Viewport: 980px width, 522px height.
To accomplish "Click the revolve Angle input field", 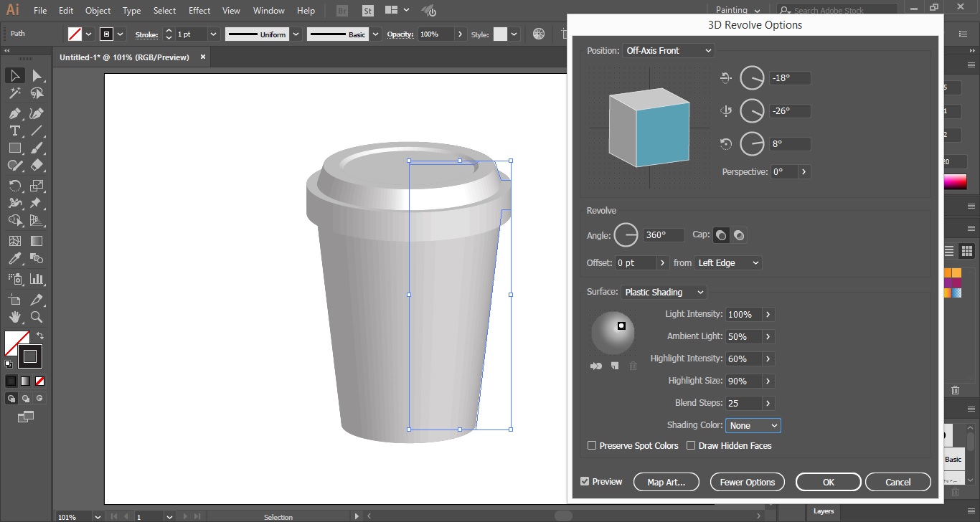I will pos(663,235).
